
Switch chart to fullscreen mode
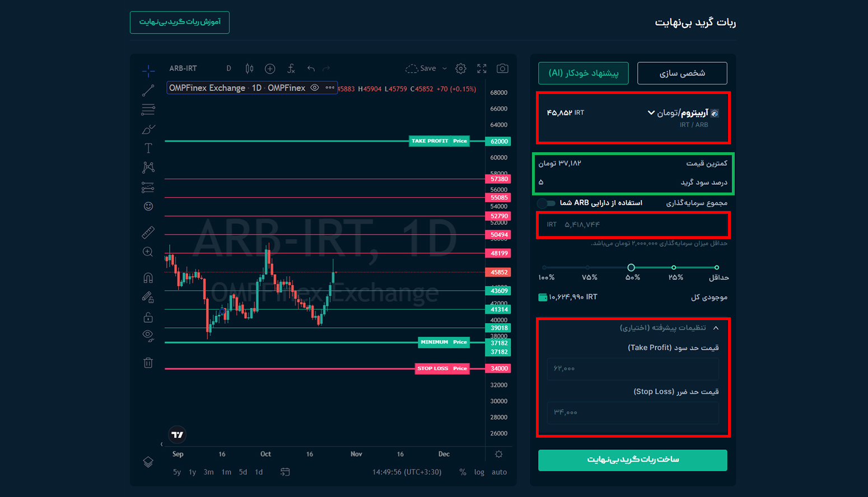click(482, 68)
